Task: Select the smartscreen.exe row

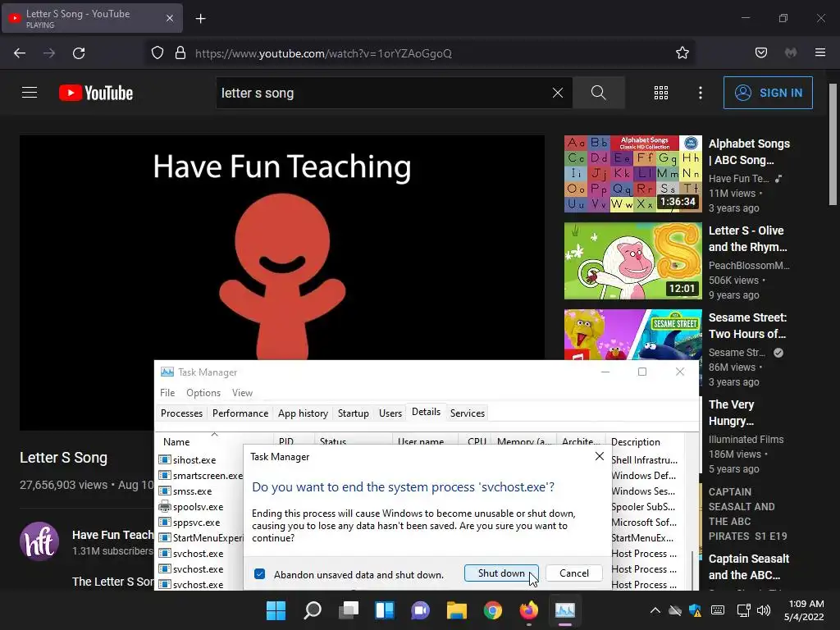Action: (x=201, y=475)
